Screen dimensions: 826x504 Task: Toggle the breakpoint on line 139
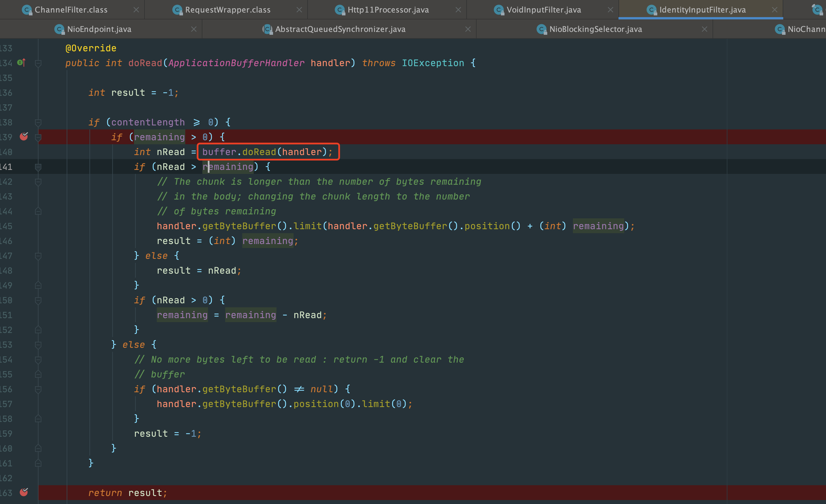point(24,136)
